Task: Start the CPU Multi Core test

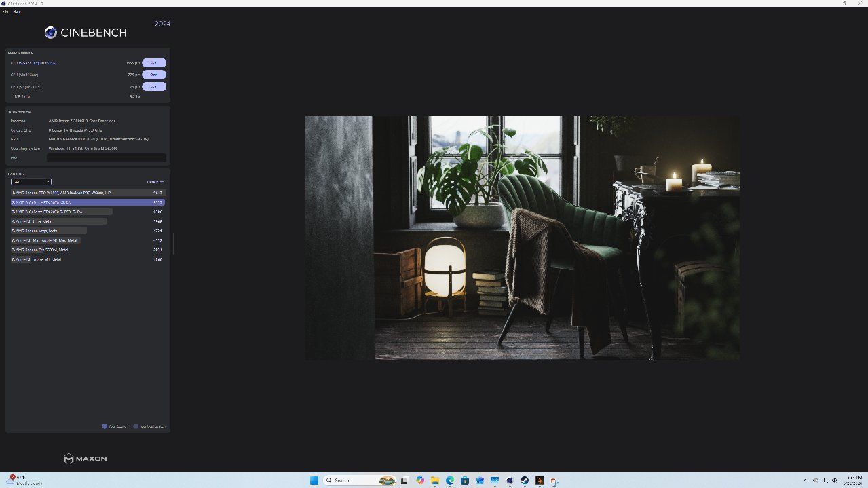Action: point(153,75)
